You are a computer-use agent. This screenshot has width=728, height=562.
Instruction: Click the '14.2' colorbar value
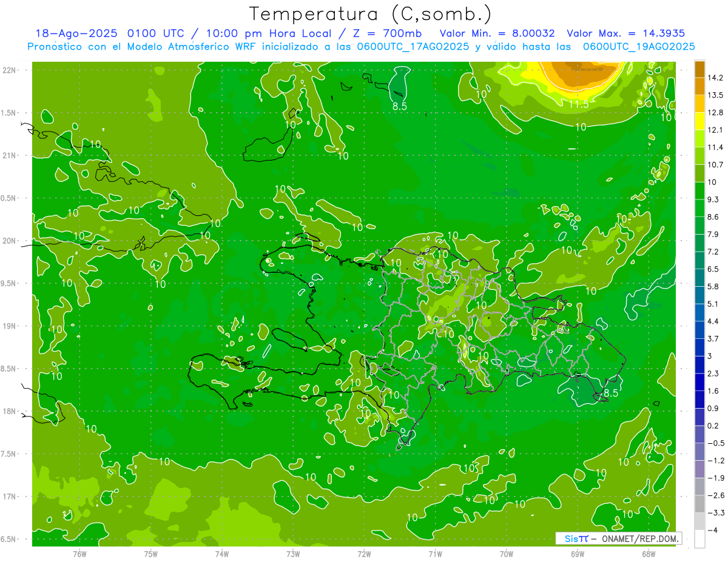tap(715, 78)
